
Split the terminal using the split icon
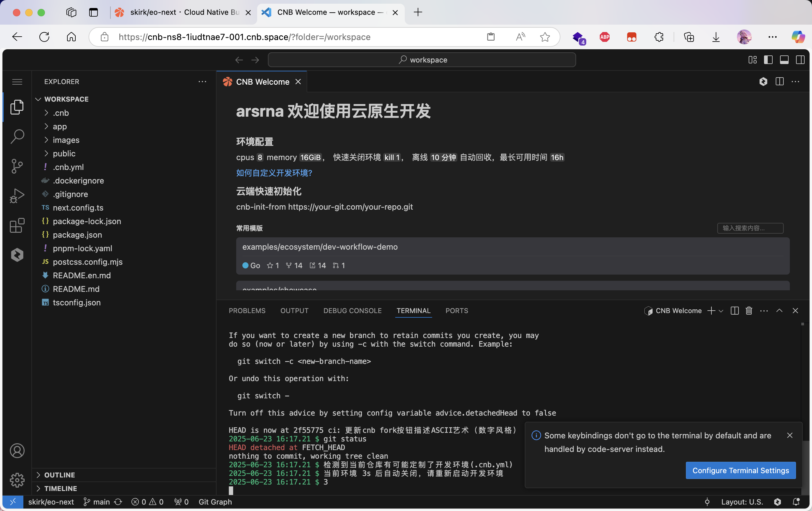(x=734, y=311)
